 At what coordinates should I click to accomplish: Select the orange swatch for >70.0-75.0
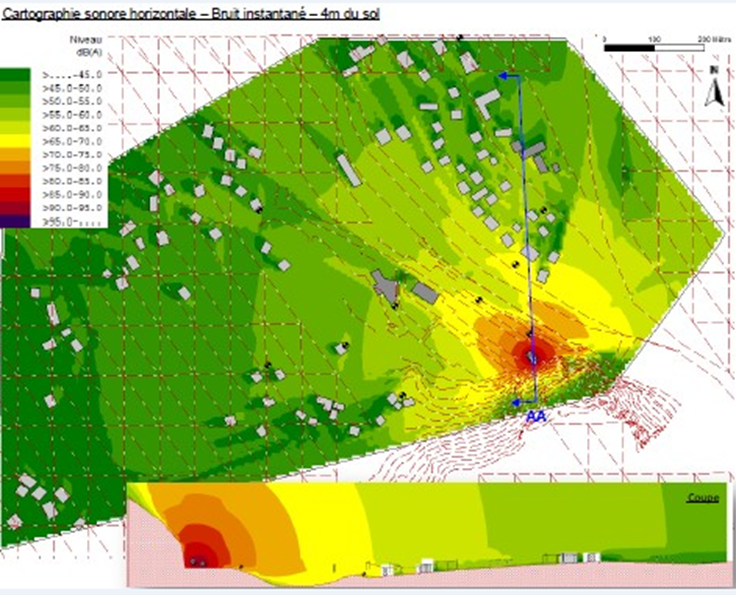click(x=15, y=155)
